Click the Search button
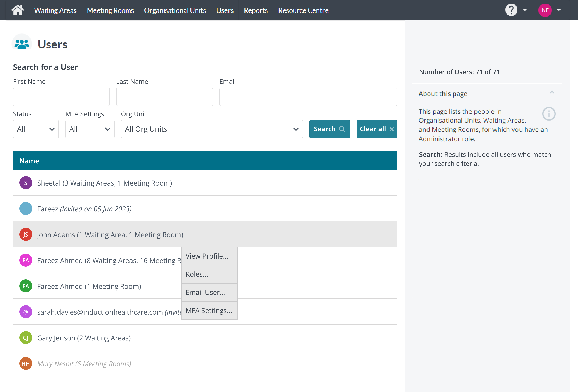 (x=330, y=129)
